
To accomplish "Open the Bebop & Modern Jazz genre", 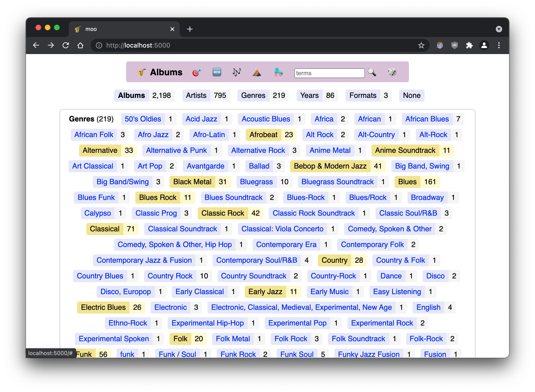I will (x=330, y=166).
